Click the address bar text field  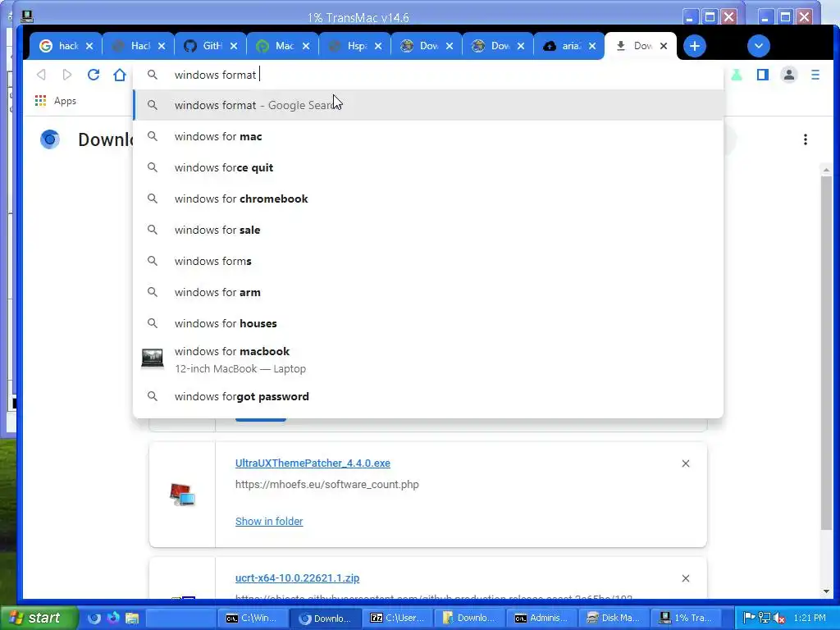point(428,75)
